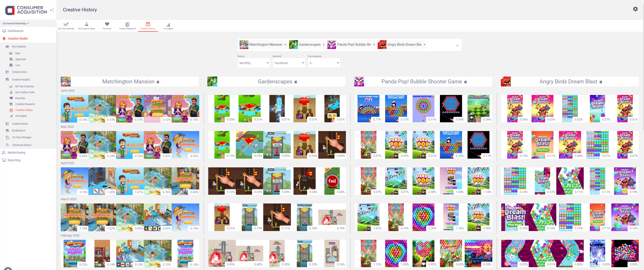The width and height of the screenshot is (644, 270).
Task: Collapse sidebar using the dots icon
Action: [52, 10]
